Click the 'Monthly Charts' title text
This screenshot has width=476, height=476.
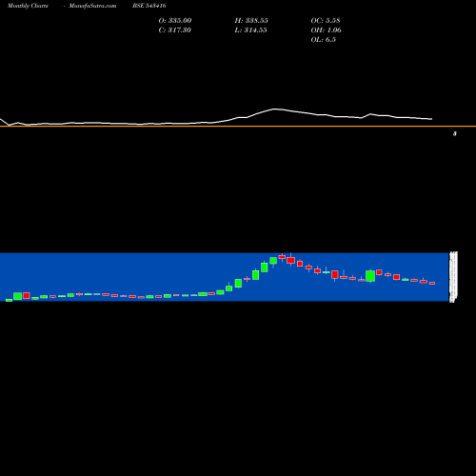28,6
